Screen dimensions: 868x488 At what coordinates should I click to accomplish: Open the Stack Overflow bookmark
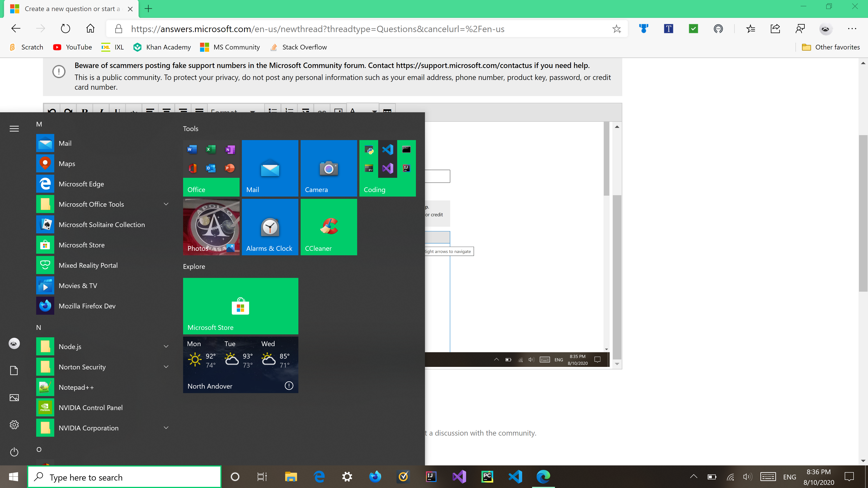[x=299, y=47]
